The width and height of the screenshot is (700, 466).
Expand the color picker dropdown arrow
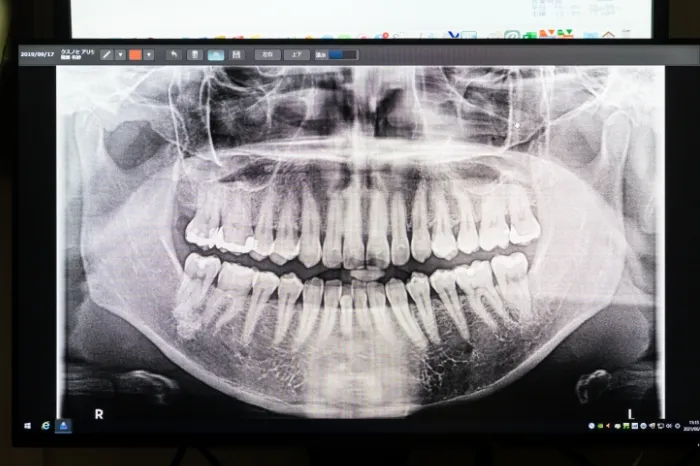pos(149,54)
